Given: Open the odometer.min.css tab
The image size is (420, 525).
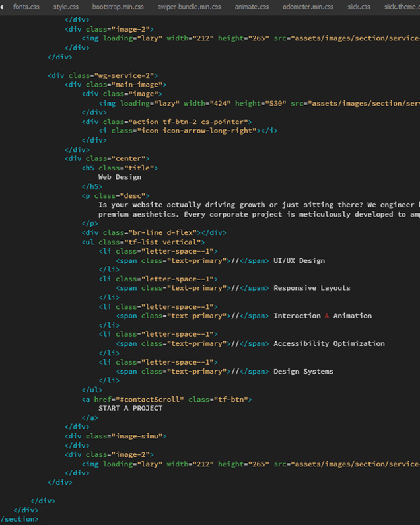Looking at the screenshot, I should point(308,7).
